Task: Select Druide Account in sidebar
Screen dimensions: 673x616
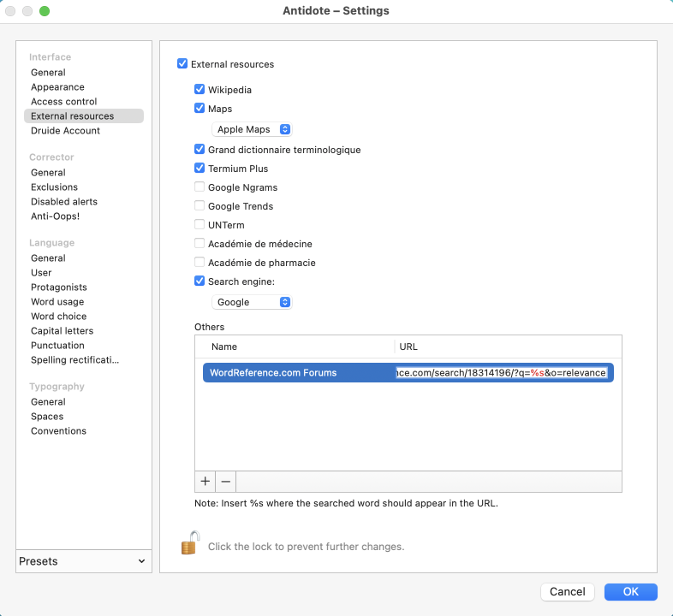Action: click(65, 131)
